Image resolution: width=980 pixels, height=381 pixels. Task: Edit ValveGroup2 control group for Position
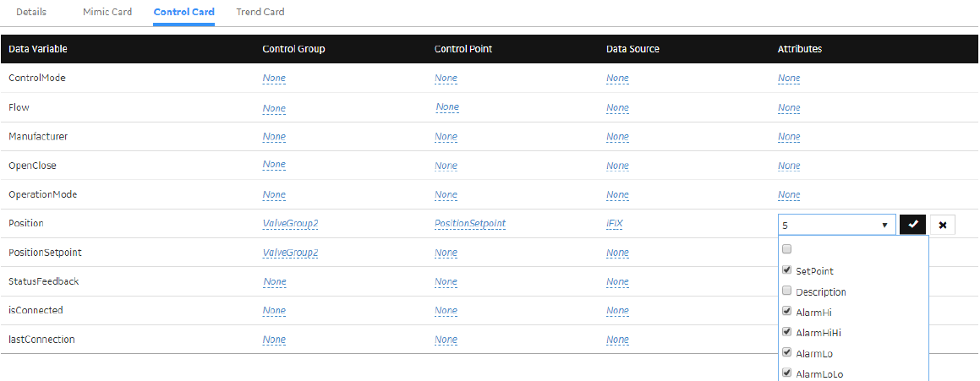click(291, 224)
